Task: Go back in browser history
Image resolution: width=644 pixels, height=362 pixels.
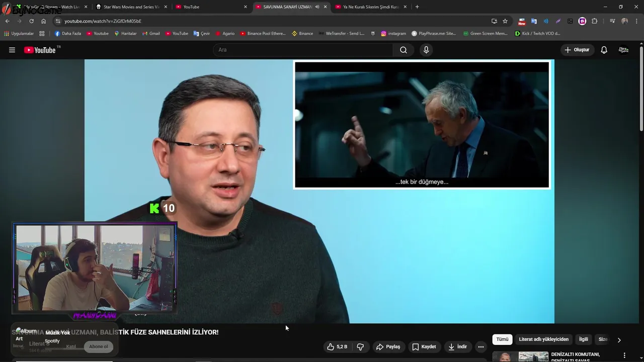Action: click(x=7, y=21)
